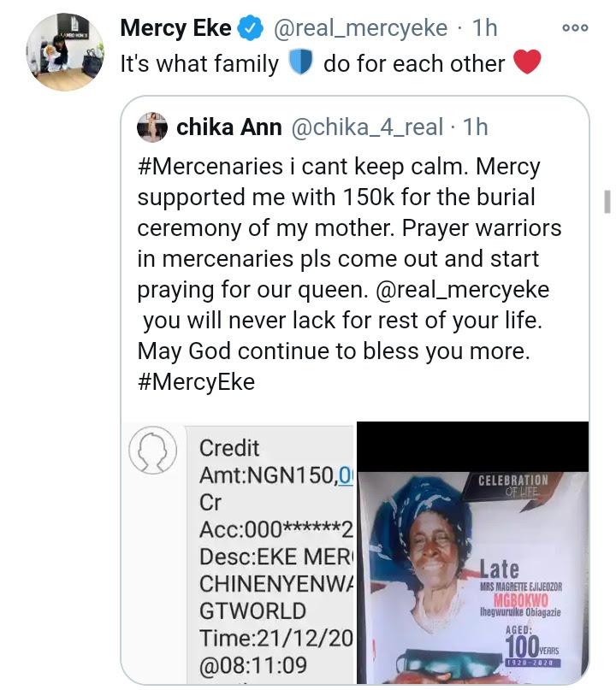Open Mercy Eke display name

[x=175, y=28]
